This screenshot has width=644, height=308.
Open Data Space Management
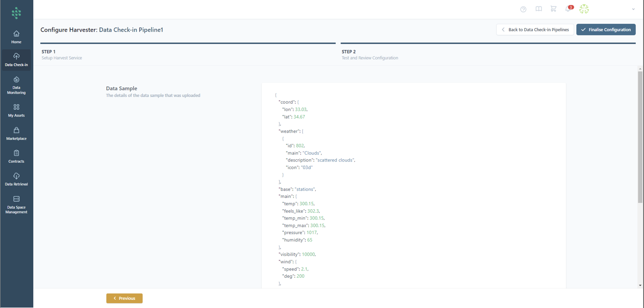pyautogui.click(x=16, y=204)
